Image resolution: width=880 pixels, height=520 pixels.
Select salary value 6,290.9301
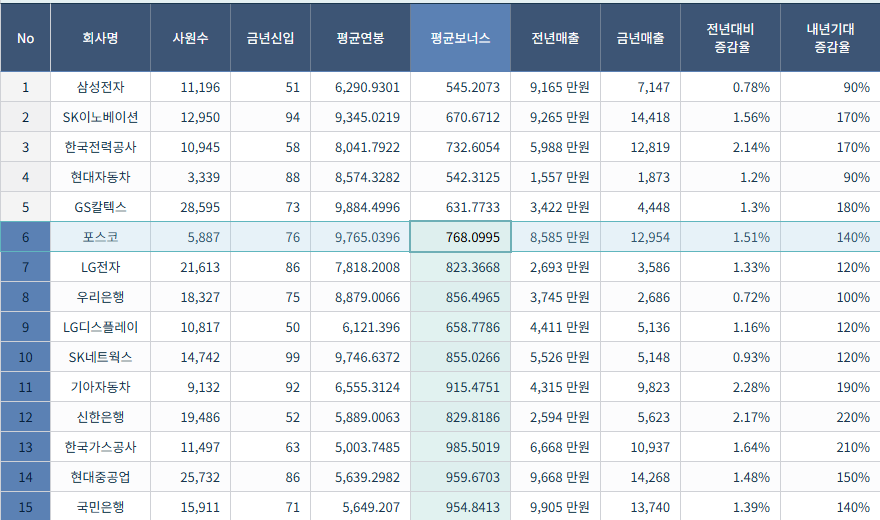(x=360, y=87)
